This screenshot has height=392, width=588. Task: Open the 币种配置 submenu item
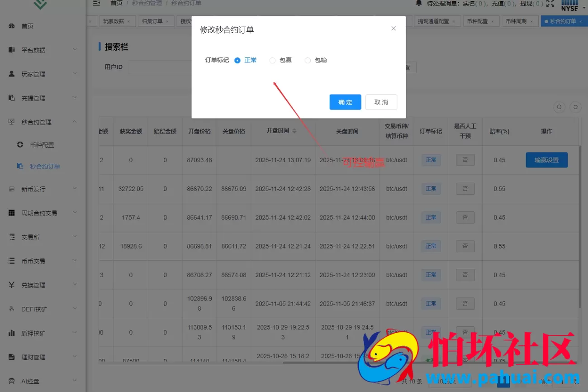click(x=43, y=145)
